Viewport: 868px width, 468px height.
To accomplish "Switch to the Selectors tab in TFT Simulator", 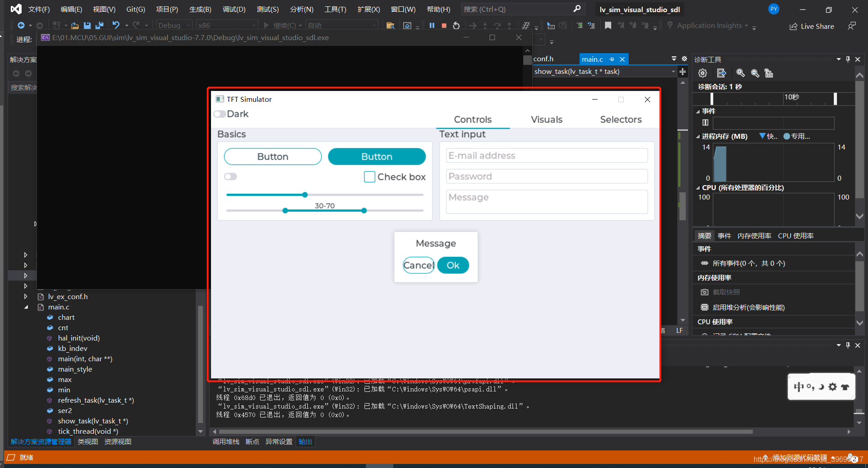I will click(621, 119).
